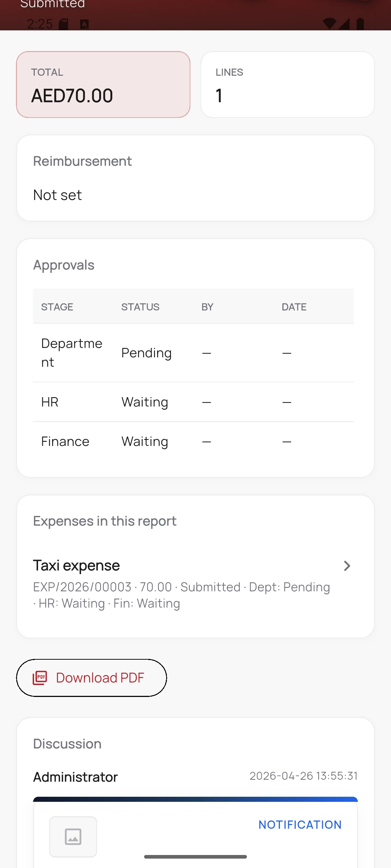
Task: Click the Download PDF button
Action: coord(92,678)
